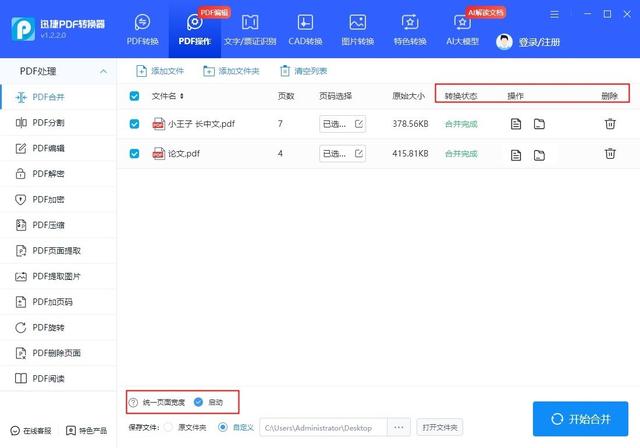
Task: Open output document for 论文.pdf
Action: [516, 155]
